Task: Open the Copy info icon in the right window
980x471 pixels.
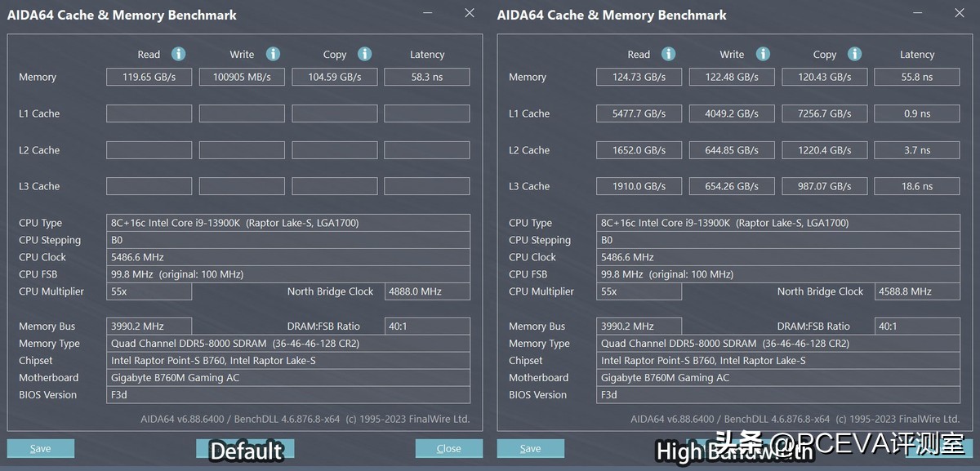Action: tap(854, 54)
